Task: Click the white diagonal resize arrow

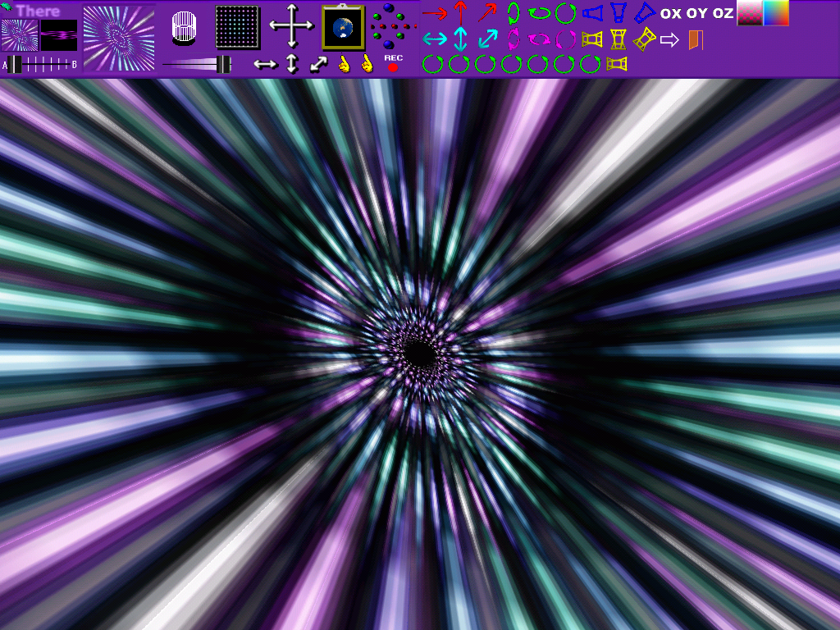Action: tap(318, 64)
